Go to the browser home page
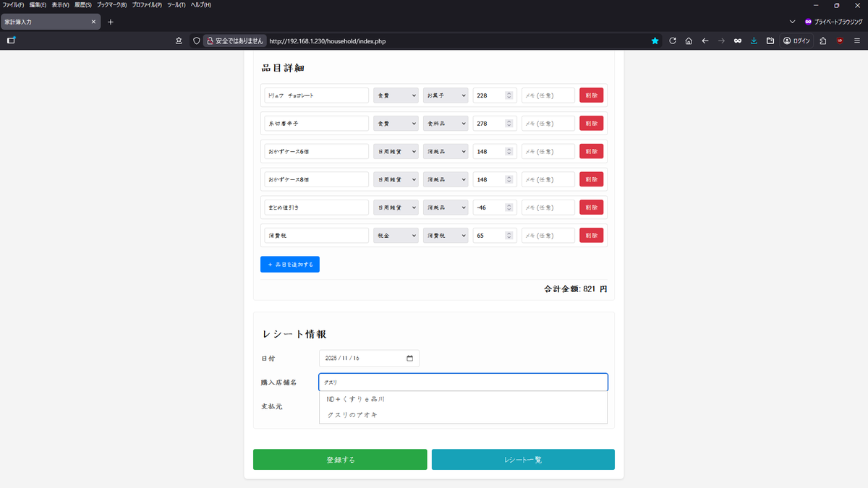 [689, 41]
